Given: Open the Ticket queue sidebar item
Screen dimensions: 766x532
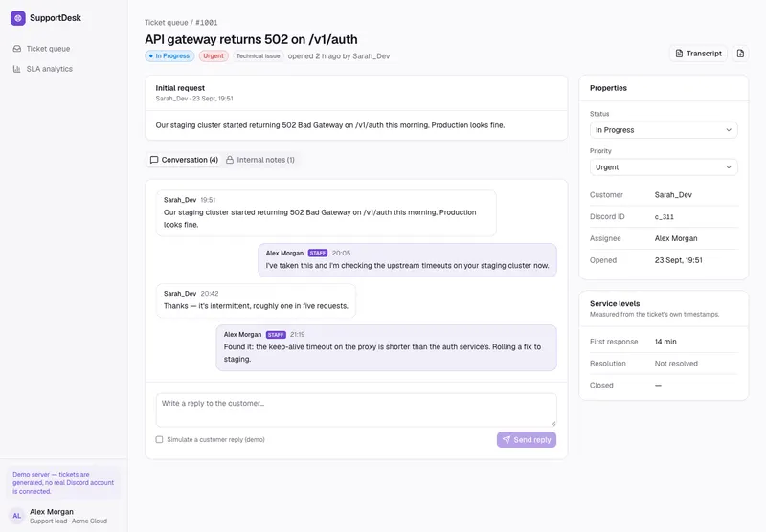Looking at the screenshot, I should 63,49.
